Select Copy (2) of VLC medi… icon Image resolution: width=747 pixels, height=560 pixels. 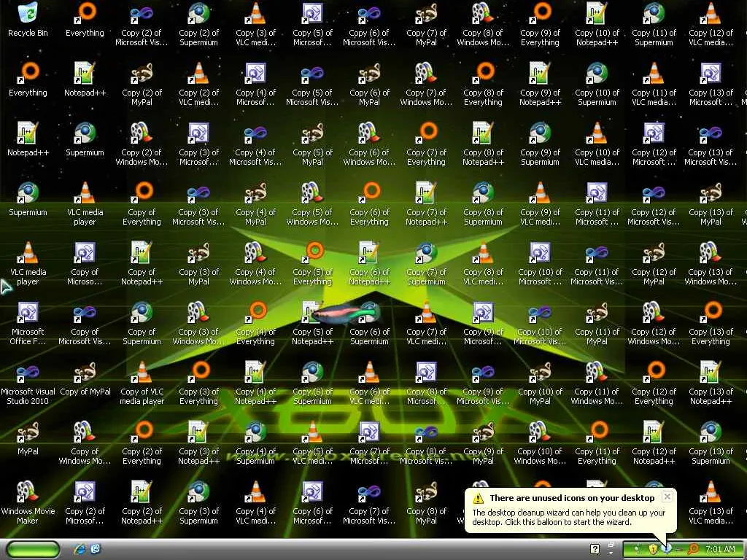click(198, 84)
